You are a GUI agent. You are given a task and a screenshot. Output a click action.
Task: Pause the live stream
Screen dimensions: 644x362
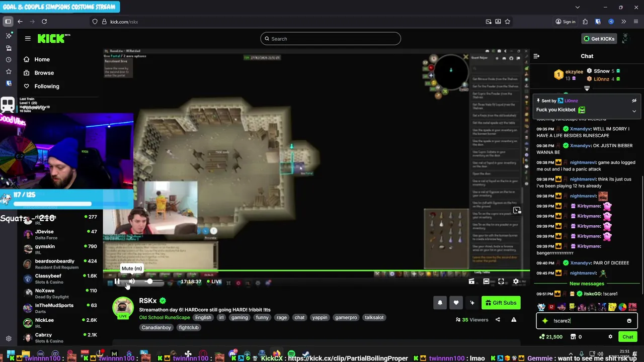(x=117, y=282)
